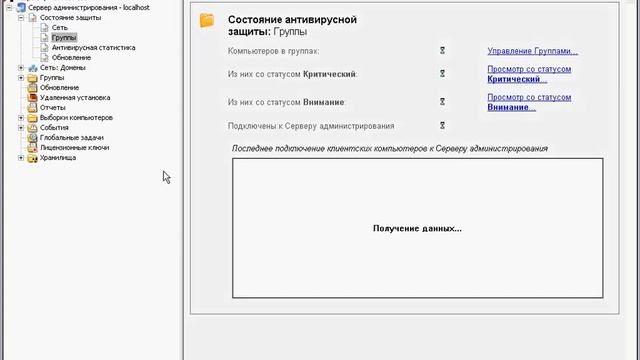
Task: Click the Компьютеров в группах label
Action: (273, 51)
